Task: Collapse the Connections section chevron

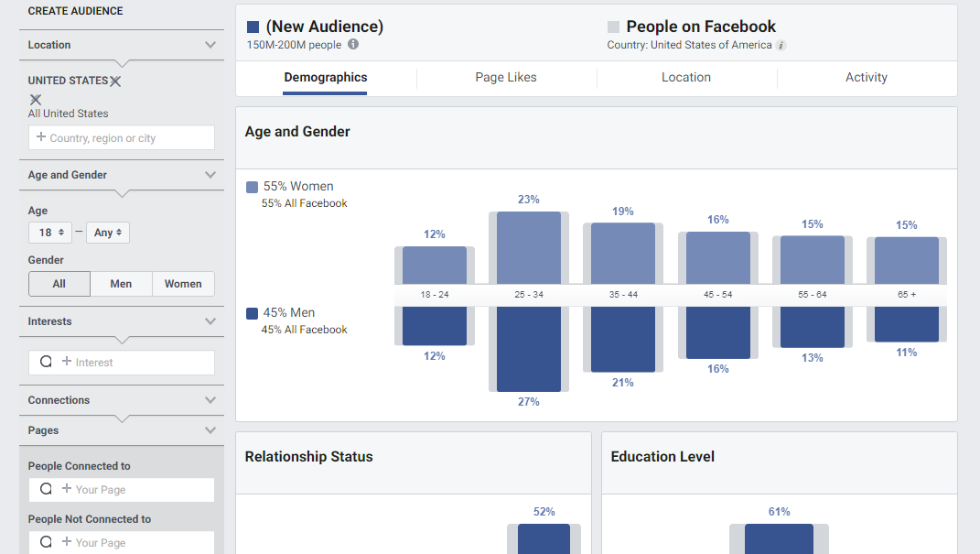Action: point(210,400)
